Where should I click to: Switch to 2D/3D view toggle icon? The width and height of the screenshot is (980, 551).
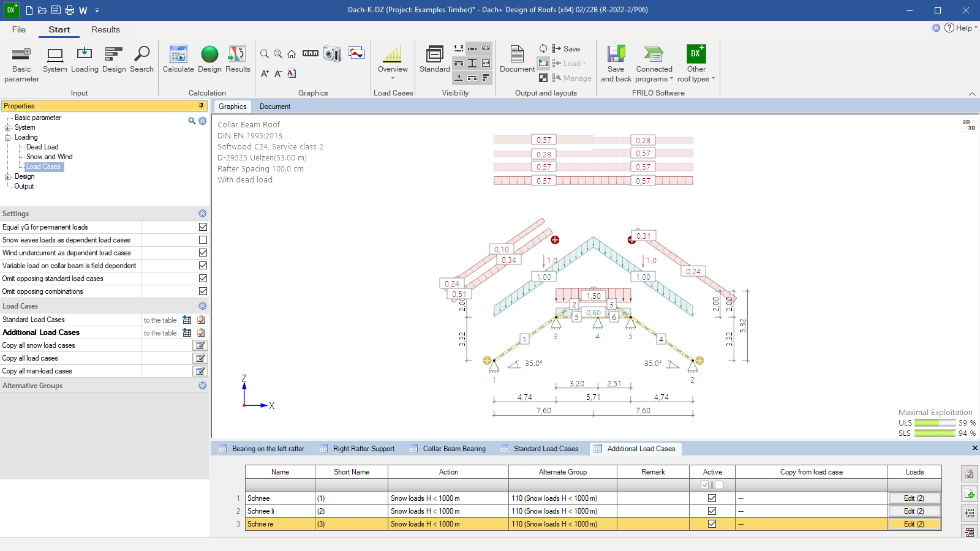pos(968,125)
